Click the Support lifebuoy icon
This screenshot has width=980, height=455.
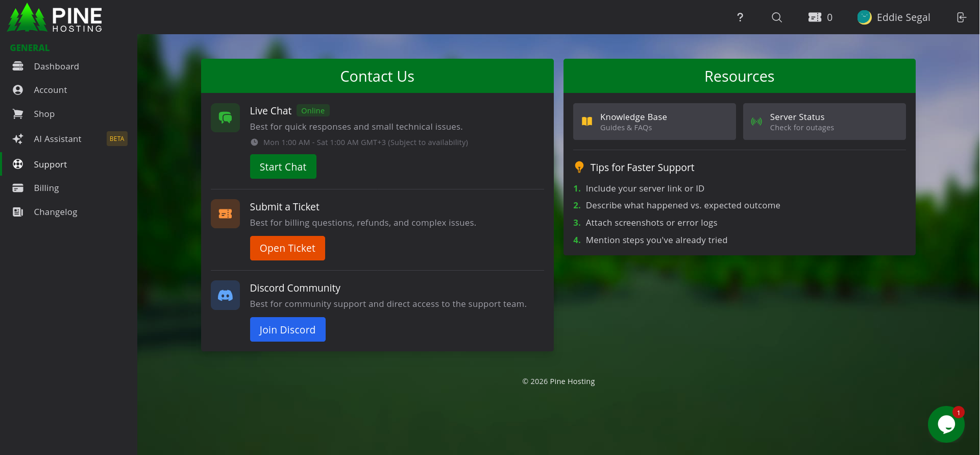(18, 164)
